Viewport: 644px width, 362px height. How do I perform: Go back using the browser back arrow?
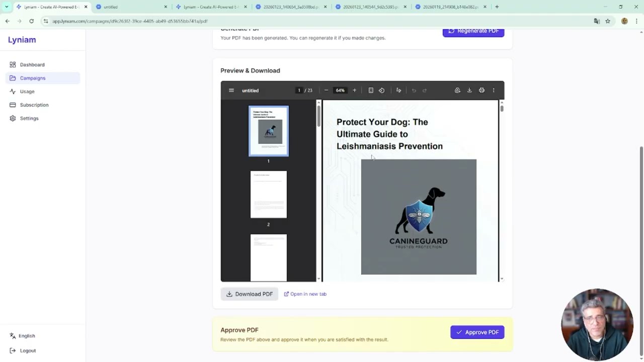(7, 21)
